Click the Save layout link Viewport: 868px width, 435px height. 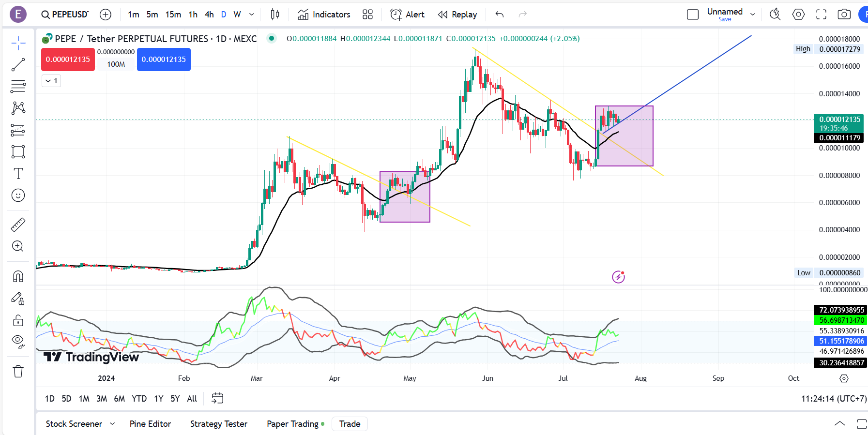[x=725, y=19]
